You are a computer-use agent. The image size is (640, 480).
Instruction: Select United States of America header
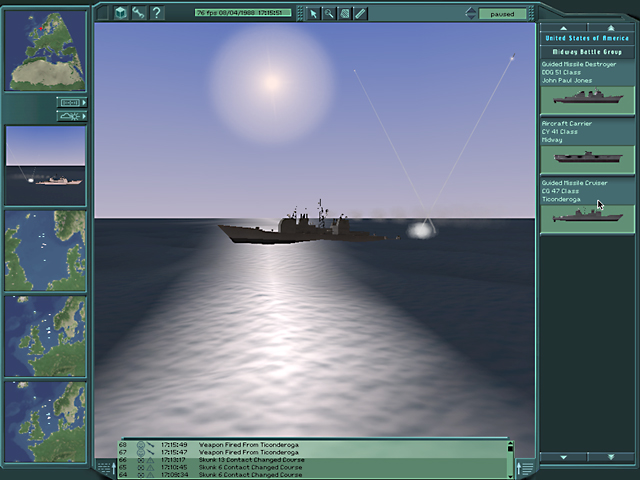[x=587, y=38]
